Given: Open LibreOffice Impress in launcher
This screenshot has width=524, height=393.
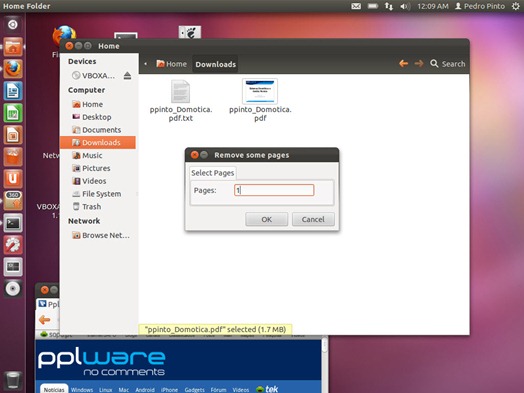Looking at the screenshot, I should (13, 135).
